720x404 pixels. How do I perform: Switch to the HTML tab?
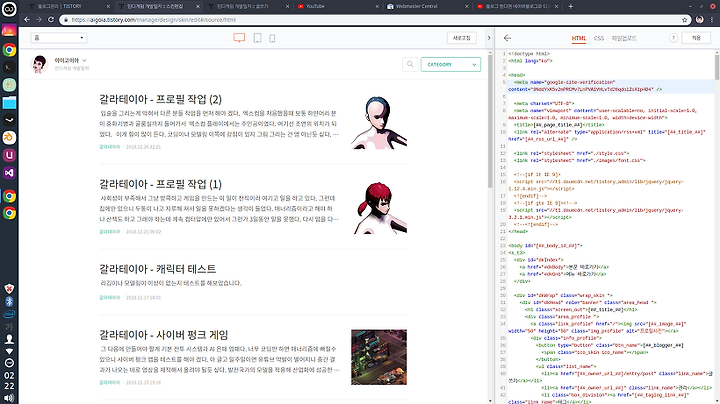pos(579,38)
